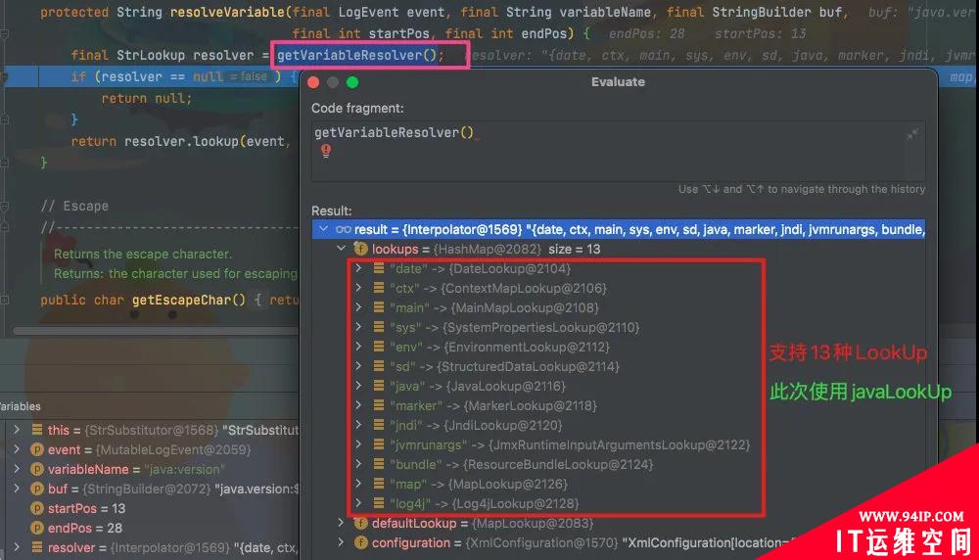Expand the 'this' StrSubstitutor variable
The height and width of the screenshot is (560, 979).
click(x=17, y=430)
